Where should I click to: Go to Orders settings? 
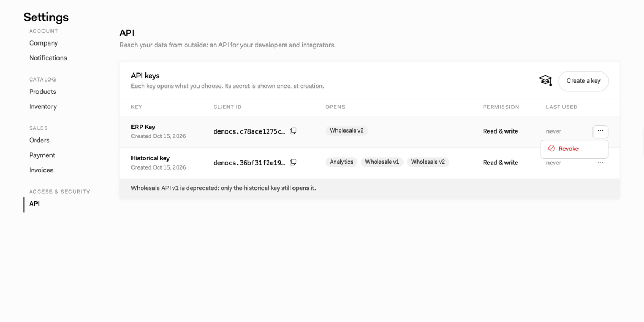[x=39, y=140]
